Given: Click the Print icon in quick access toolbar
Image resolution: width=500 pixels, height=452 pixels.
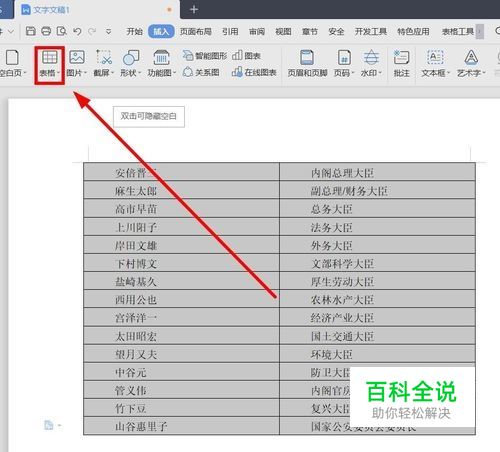Looking at the screenshot, I should 46,31.
